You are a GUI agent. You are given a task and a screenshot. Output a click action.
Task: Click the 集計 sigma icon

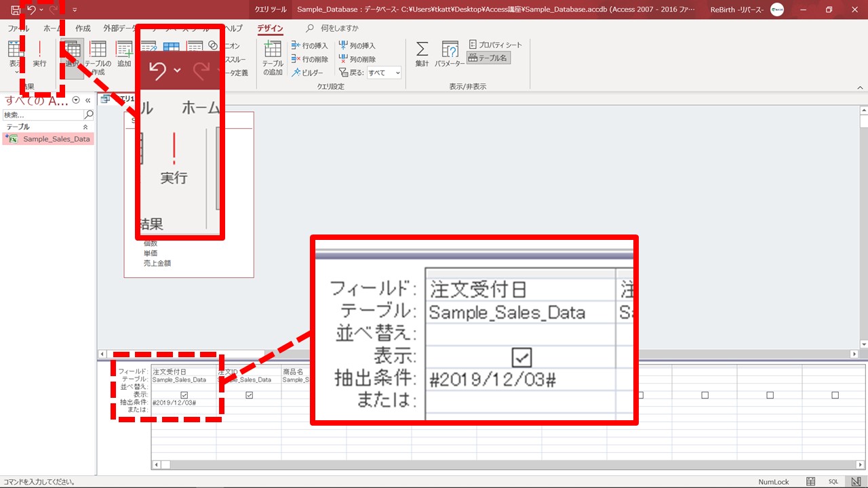(422, 54)
